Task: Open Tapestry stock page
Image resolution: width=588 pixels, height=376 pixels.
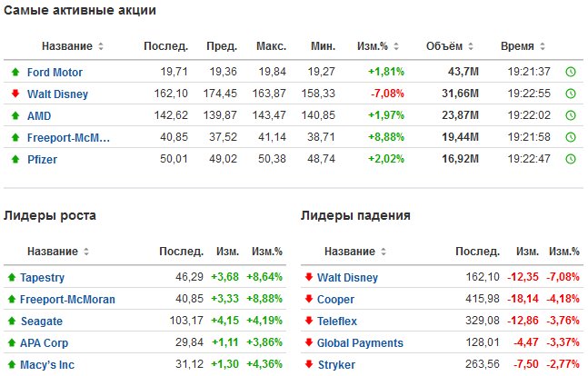Action: (42, 277)
